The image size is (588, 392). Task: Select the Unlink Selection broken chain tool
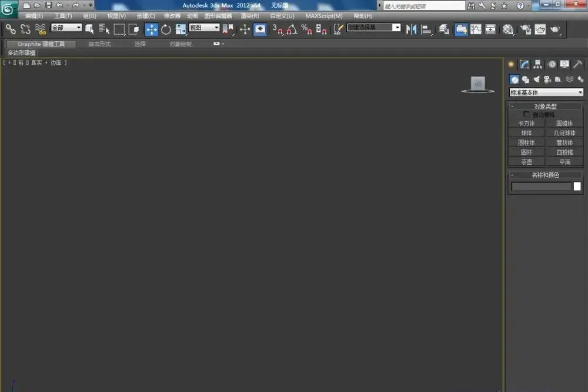[x=25, y=29]
